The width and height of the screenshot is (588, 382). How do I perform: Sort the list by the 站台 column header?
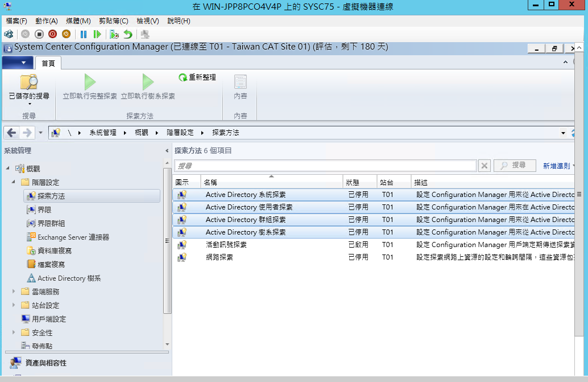pos(394,182)
